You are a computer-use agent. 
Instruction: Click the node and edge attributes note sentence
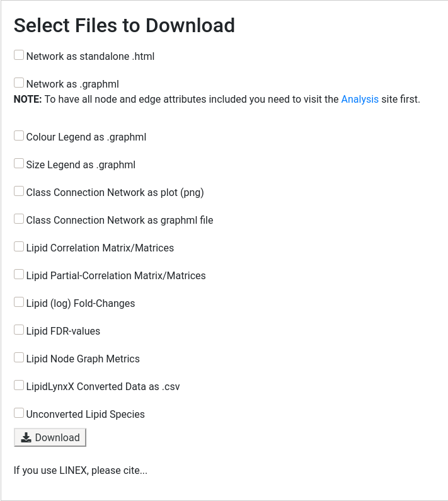[x=217, y=100]
